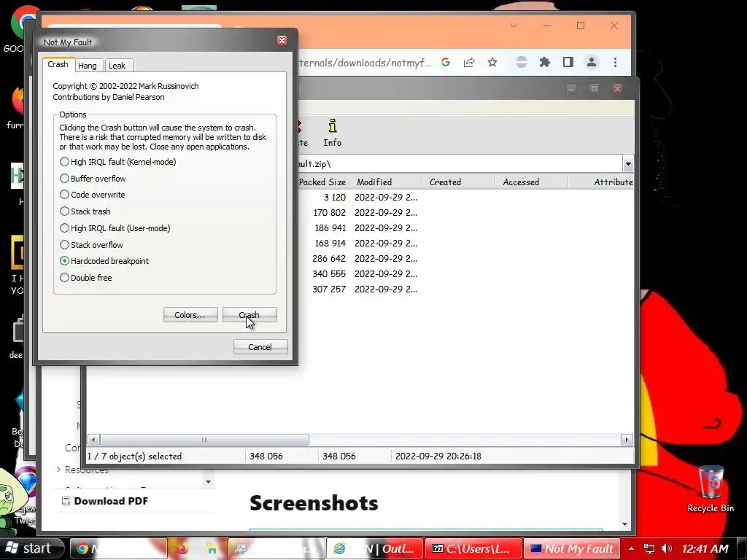Click the Google icon in Chrome address bar
Viewport: 747px width, 560px height.
446,63
